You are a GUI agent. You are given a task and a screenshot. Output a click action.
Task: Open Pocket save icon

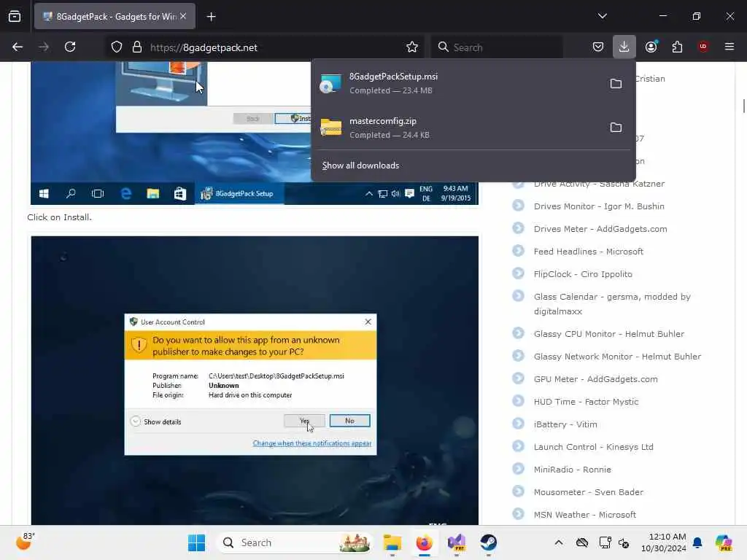coord(598,47)
